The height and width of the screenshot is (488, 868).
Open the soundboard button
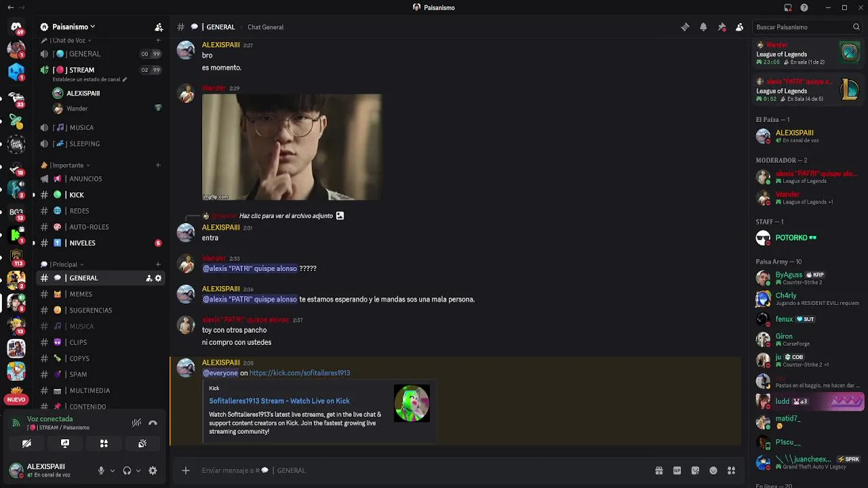(142, 443)
